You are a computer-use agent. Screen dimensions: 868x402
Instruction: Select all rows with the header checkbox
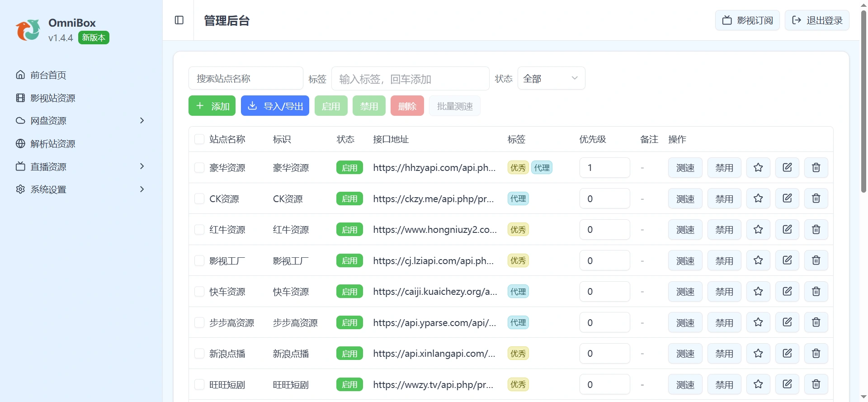[x=199, y=139]
